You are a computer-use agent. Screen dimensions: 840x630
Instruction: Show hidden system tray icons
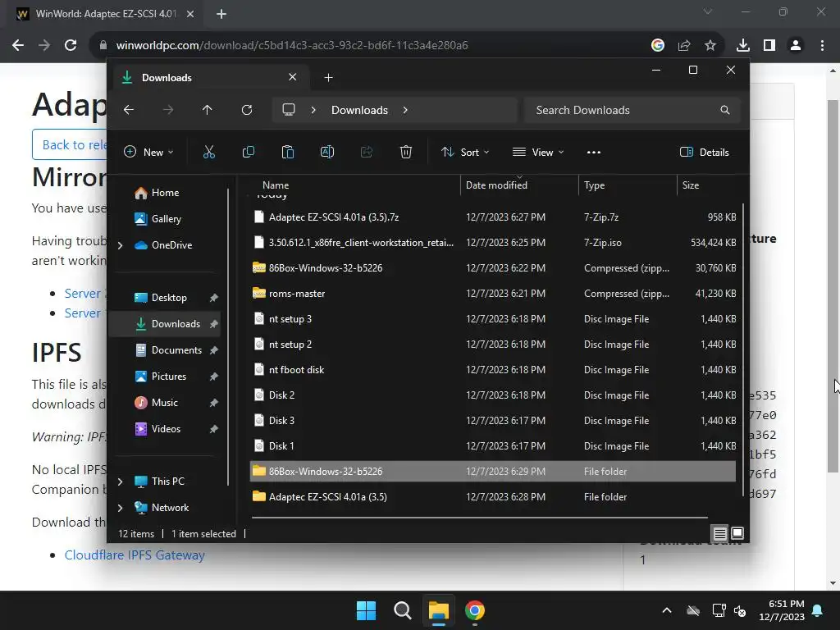(x=667, y=610)
